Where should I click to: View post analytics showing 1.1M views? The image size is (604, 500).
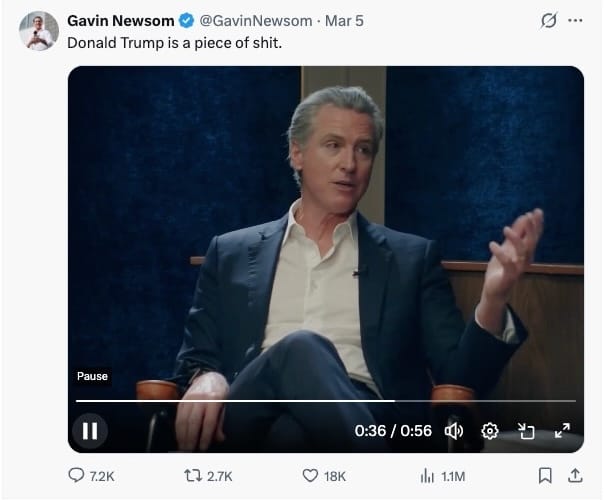coord(428,476)
